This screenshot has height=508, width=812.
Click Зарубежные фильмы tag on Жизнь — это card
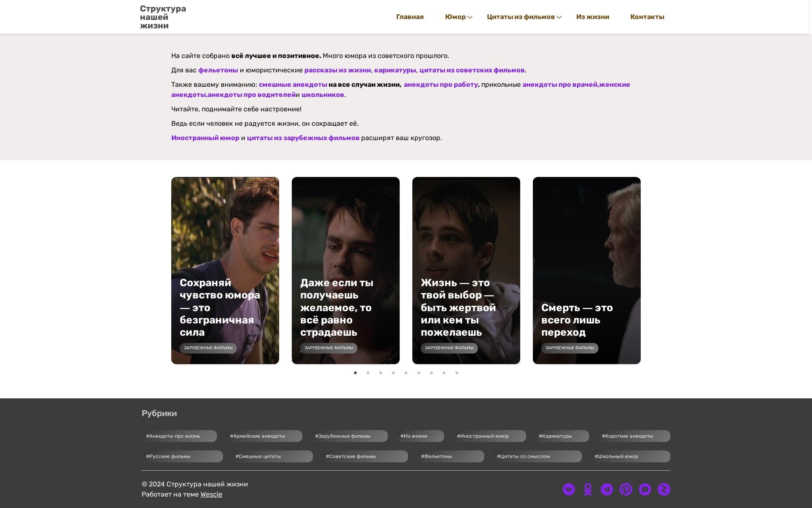click(449, 348)
